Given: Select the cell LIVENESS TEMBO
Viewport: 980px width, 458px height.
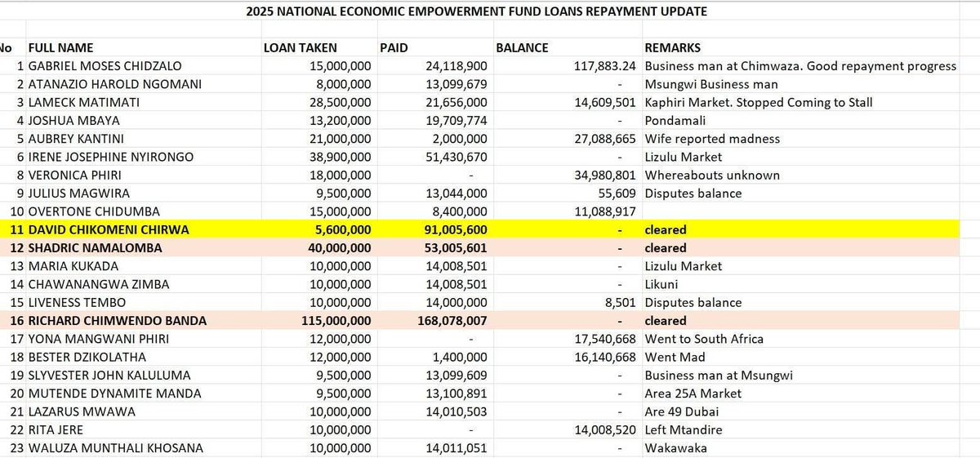Looking at the screenshot, I should [78, 302].
